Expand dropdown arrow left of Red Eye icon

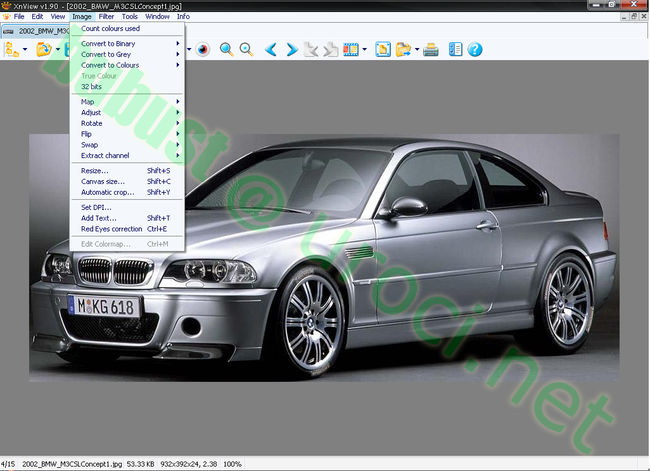[x=189, y=49]
